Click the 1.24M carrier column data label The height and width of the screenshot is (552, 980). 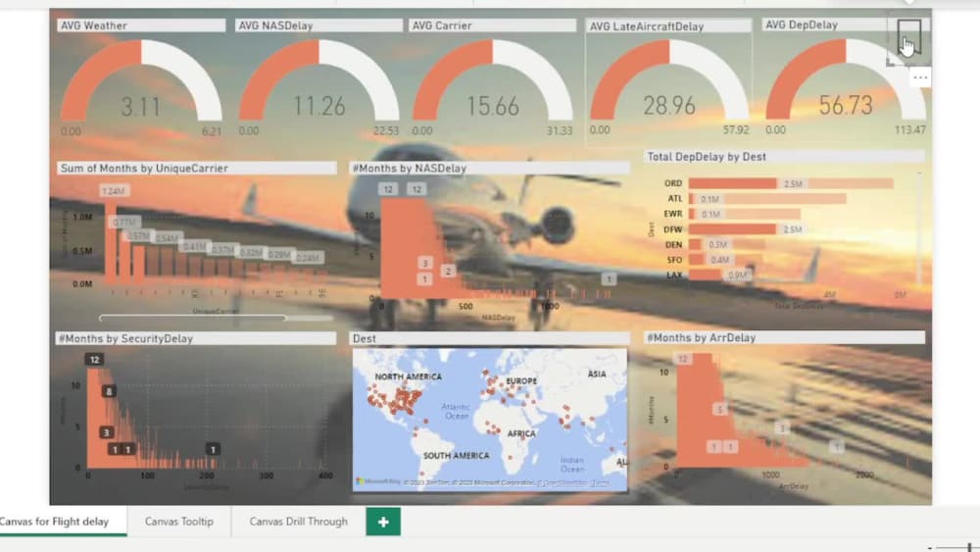[115, 190]
